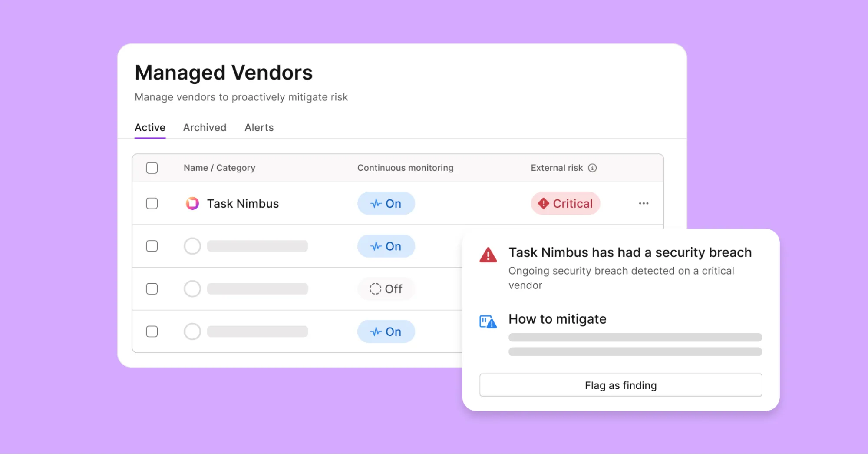Viewport: 868px width, 454px height.
Task: Check the second vendor row checkbox
Action: (x=152, y=246)
